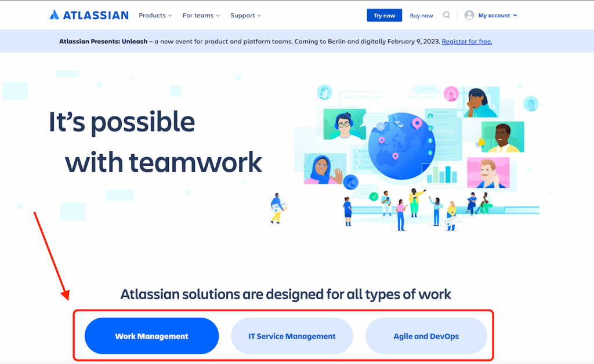
Task: Open Register for free link
Action: 466,41
